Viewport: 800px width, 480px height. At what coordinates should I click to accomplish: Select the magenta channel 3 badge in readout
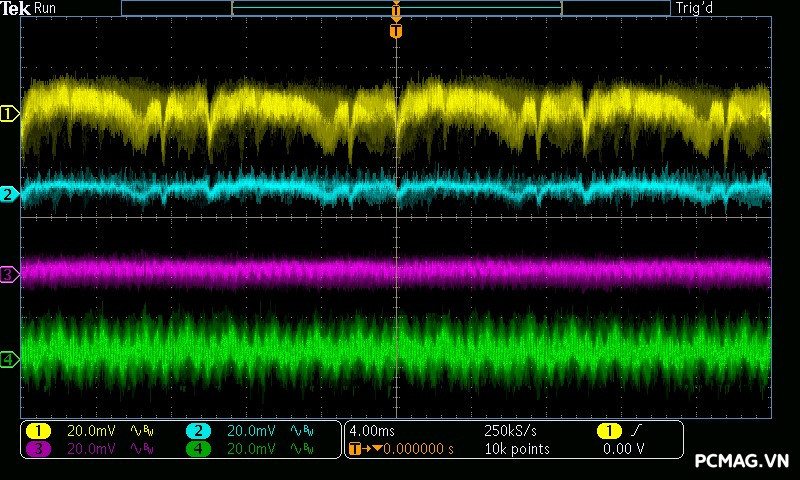coord(38,449)
